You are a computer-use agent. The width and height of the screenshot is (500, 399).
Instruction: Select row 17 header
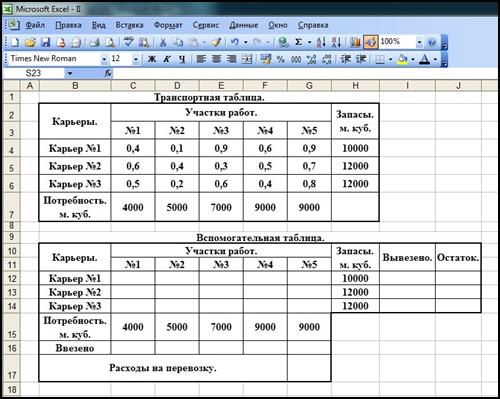pyautogui.click(x=12, y=368)
